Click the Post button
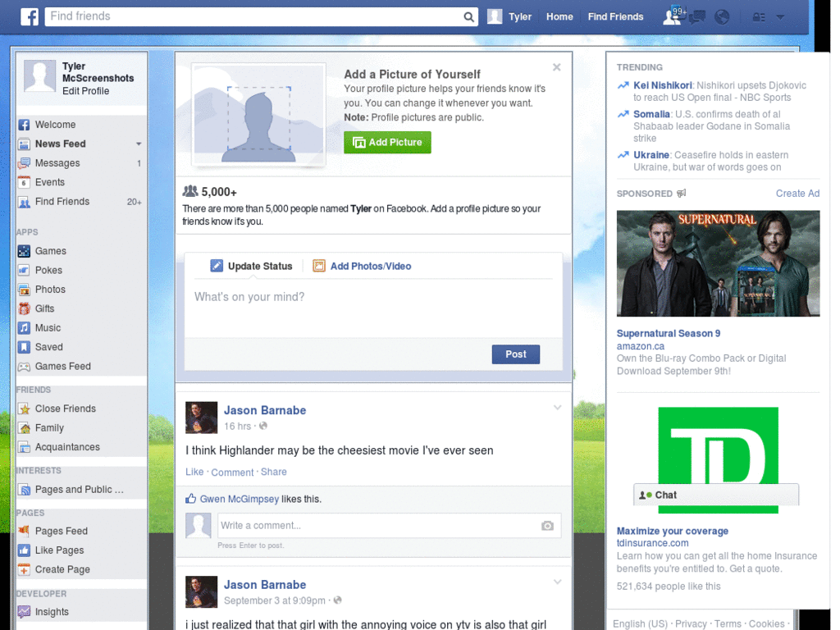 (515, 354)
